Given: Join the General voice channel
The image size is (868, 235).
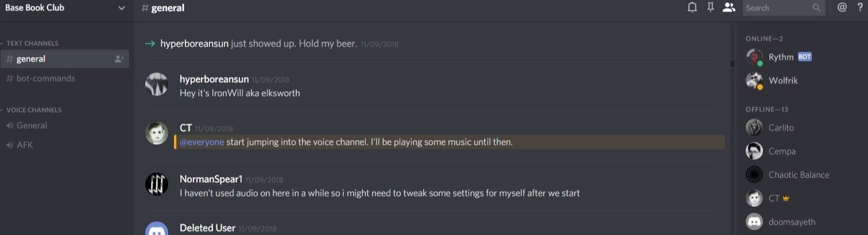Looking at the screenshot, I should click(32, 126).
